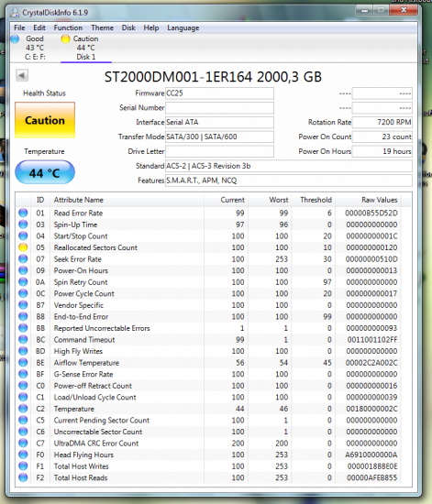Open the Theme menu
The image size is (432, 504).
click(102, 28)
